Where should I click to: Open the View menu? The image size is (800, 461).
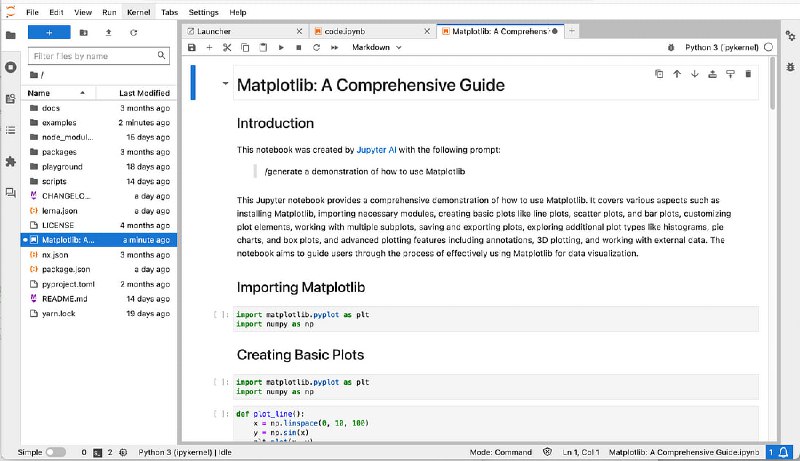(x=83, y=12)
